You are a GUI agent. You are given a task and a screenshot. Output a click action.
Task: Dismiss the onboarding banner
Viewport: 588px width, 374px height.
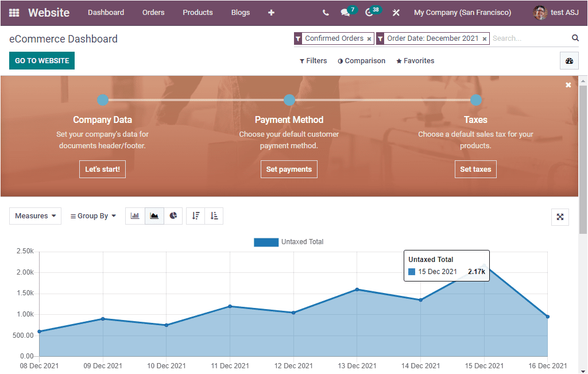click(568, 84)
